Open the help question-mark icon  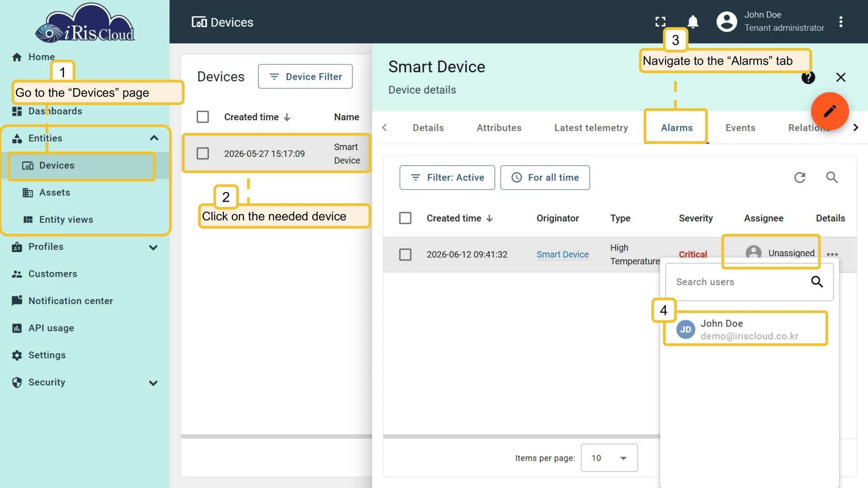(808, 78)
